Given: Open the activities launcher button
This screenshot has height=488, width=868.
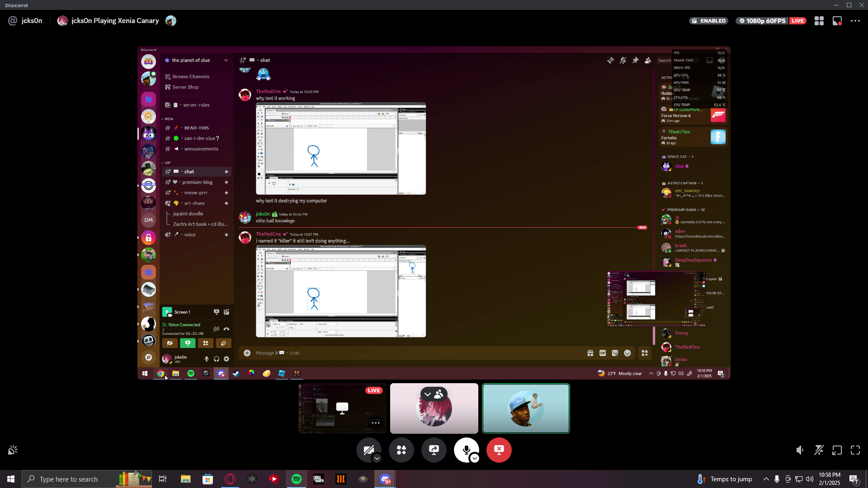Looking at the screenshot, I should [x=401, y=450].
